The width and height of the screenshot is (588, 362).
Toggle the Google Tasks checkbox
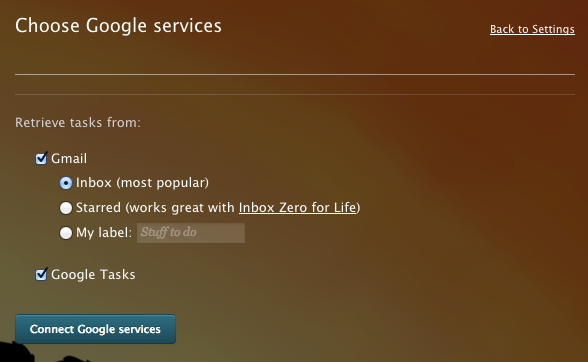41,274
